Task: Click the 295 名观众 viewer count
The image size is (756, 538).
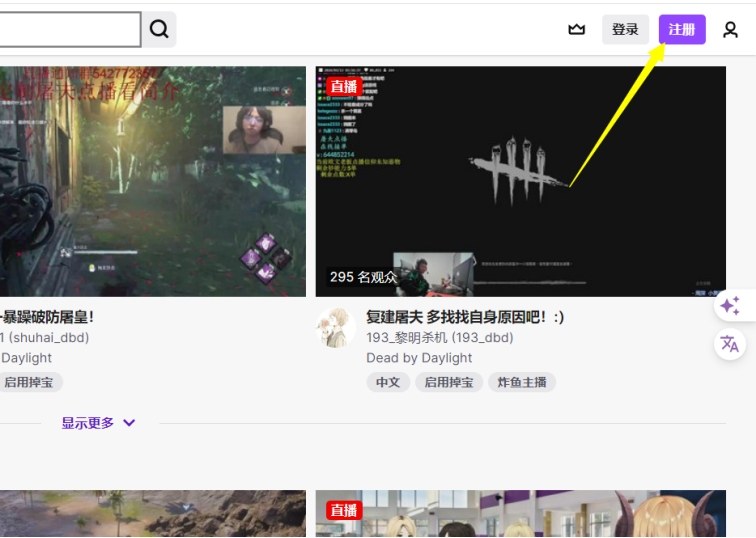Action: click(x=363, y=277)
